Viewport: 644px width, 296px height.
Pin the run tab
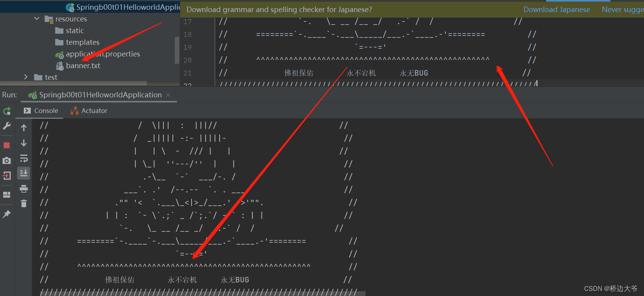click(x=7, y=214)
